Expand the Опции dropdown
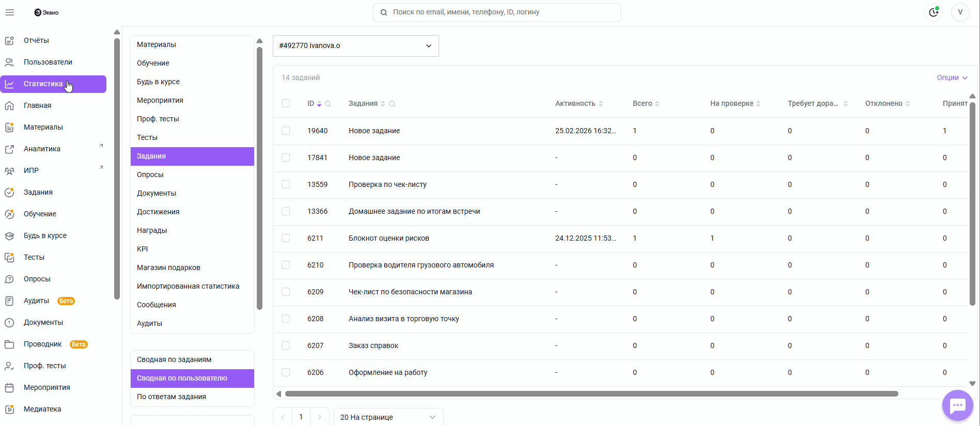 tap(952, 77)
